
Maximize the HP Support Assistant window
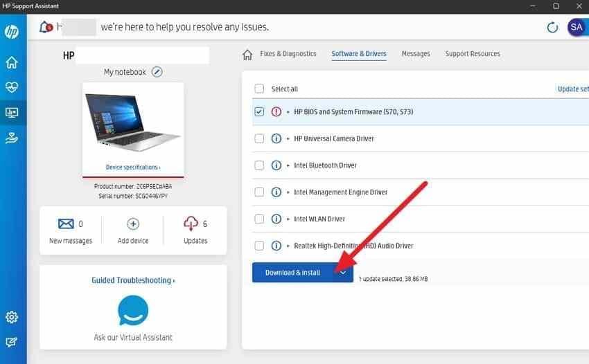pos(556,6)
